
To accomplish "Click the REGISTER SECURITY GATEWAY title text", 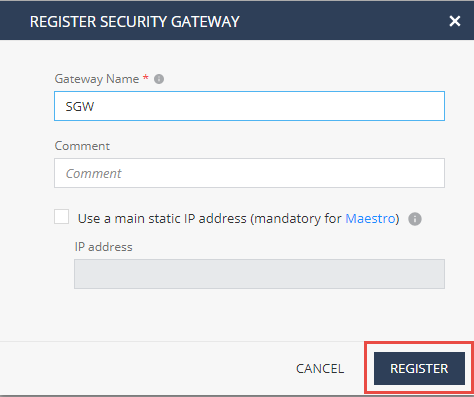I will (x=135, y=22).
